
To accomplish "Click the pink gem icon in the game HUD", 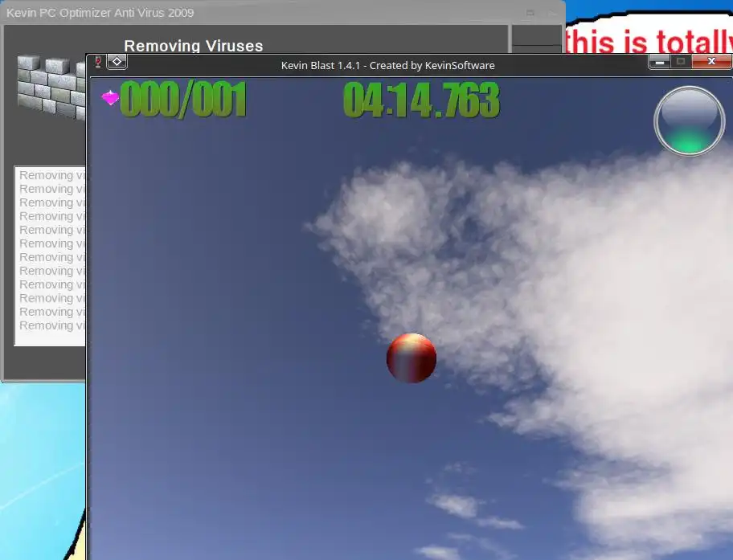I will [110, 98].
